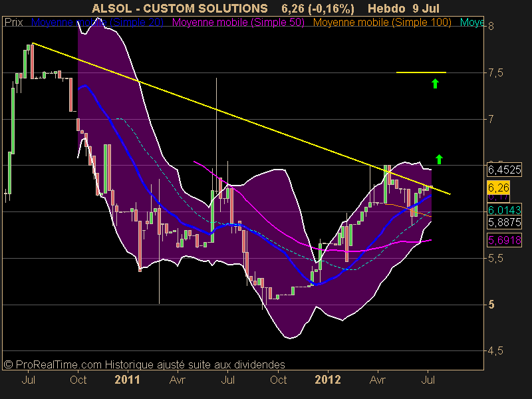Image resolution: width=532 pixels, height=399 pixels.
Task: Click the 7 price axis label
Action: (491, 119)
